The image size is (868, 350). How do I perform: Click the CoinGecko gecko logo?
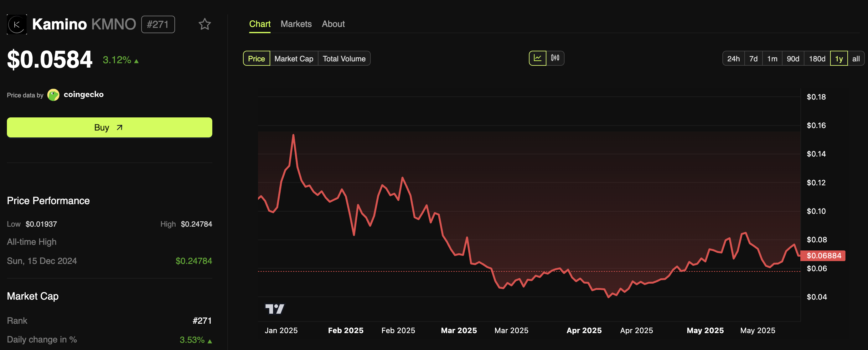pyautogui.click(x=53, y=95)
